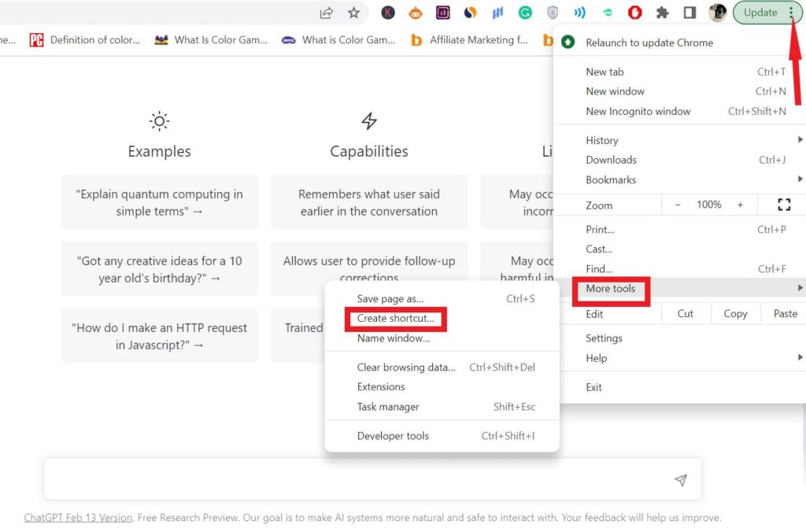806x532 pixels.
Task: Click Paste in the Edit row
Action: pos(785,313)
